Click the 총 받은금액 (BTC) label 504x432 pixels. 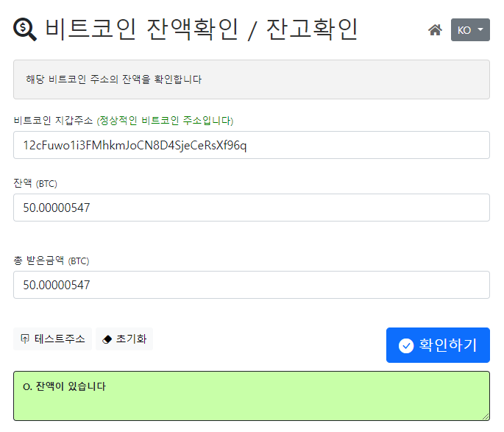[x=52, y=261]
